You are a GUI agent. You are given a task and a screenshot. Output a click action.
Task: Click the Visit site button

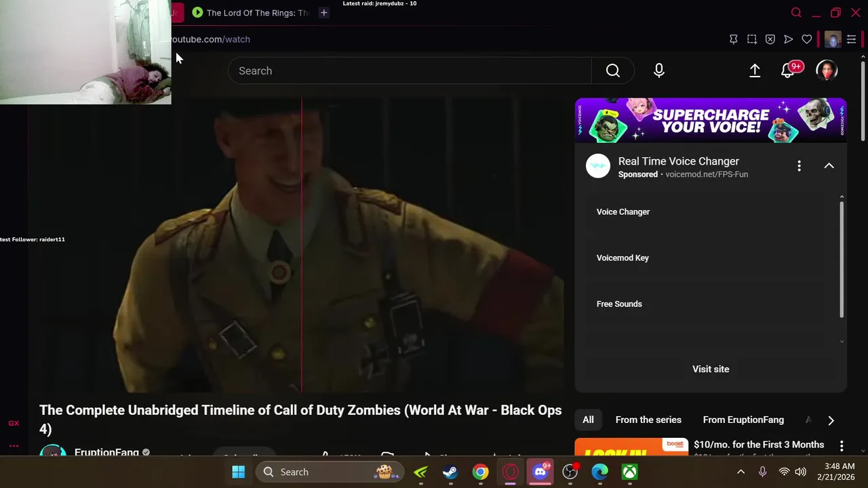[711, 369]
